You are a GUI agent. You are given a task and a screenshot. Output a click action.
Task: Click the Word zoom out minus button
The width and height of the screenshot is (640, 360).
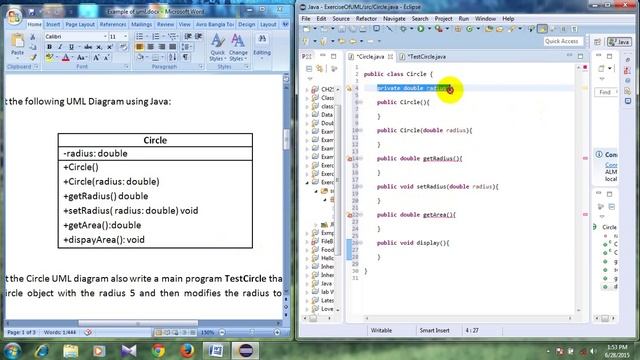(222, 333)
